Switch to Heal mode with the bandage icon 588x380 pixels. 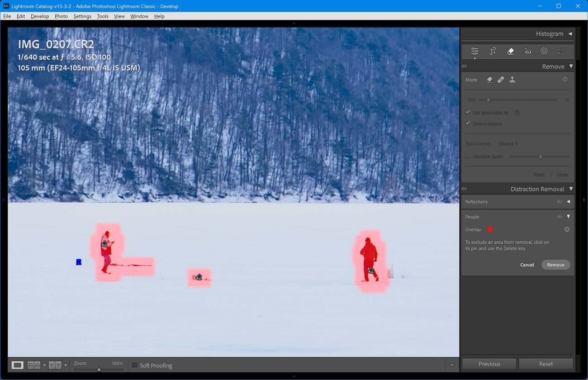(501, 80)
